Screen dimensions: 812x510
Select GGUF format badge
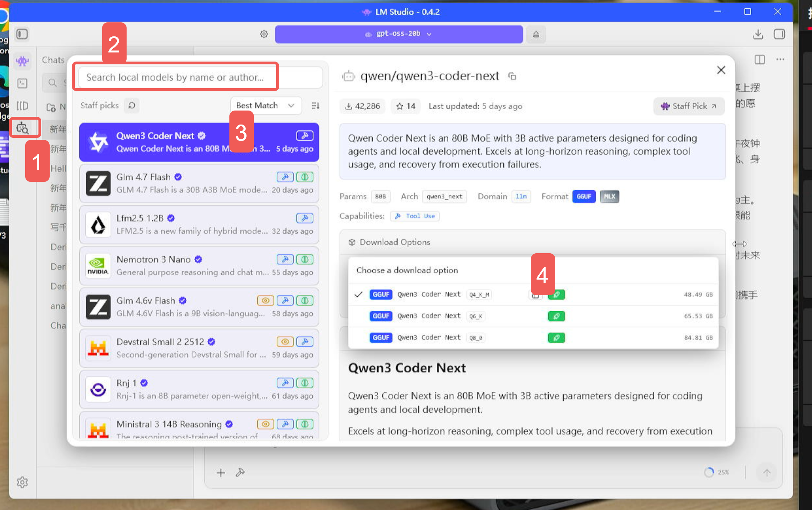[584, 197]
